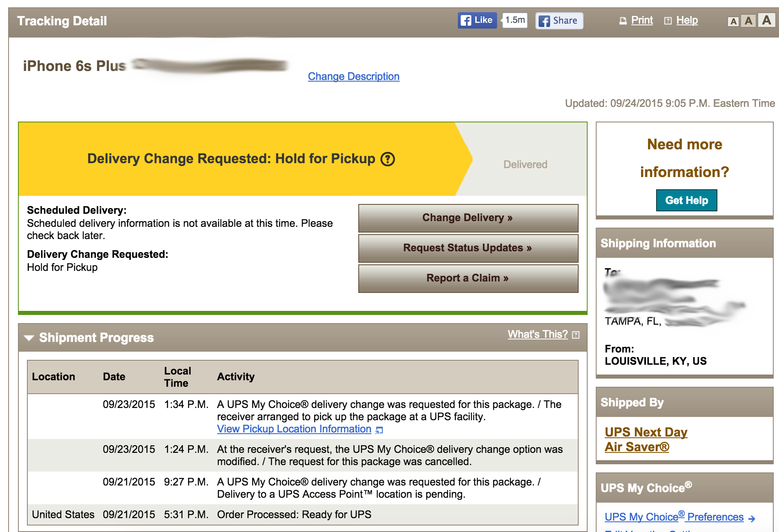Click the Delivered progress step
Screen dimensions: 779x532
(x=525, y=164)
